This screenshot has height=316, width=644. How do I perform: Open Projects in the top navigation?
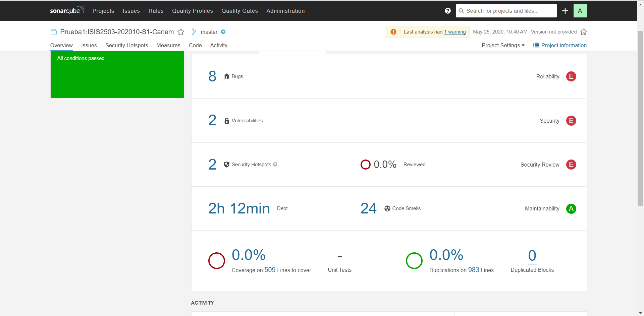(103, 11)
